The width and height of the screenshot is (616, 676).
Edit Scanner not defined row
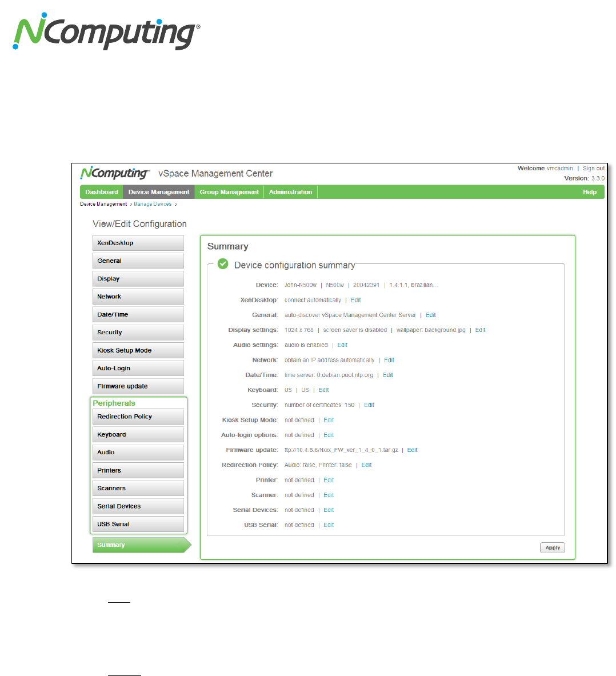[329, 495]
